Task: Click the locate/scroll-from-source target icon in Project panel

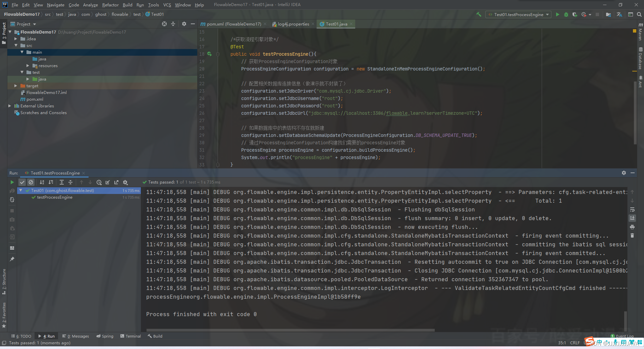Action: coord(164,24)
